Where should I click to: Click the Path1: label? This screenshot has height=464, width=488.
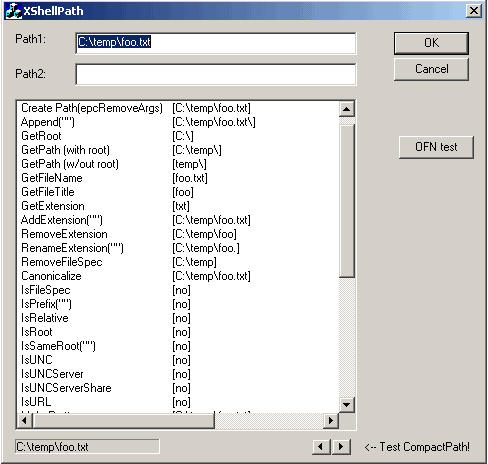(x=30, y=39)
